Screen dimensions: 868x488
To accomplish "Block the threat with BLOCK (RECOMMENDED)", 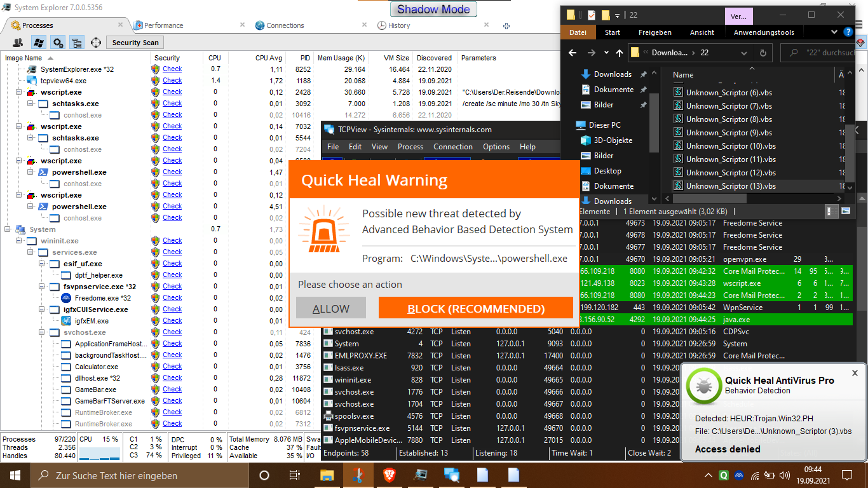I will pos(476,309).
